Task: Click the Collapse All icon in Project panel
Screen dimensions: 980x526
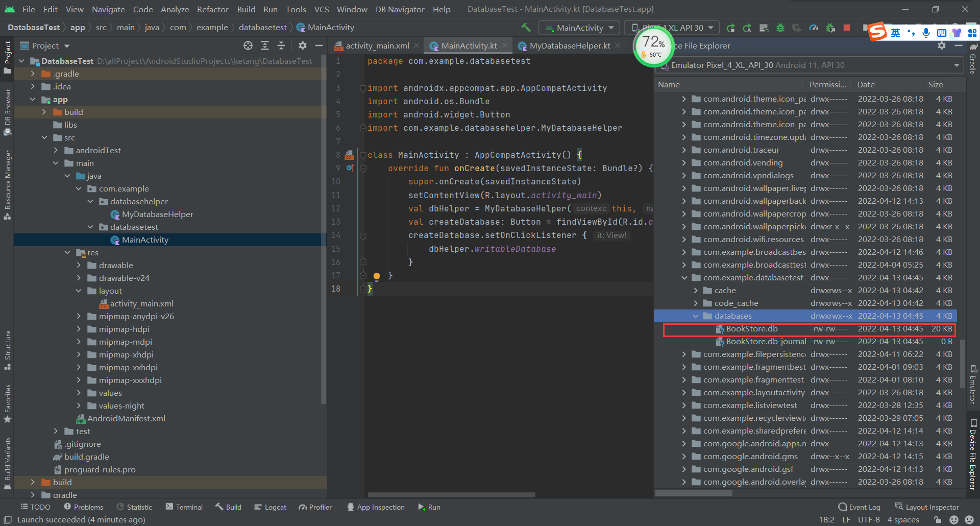Action: [281, 45]
